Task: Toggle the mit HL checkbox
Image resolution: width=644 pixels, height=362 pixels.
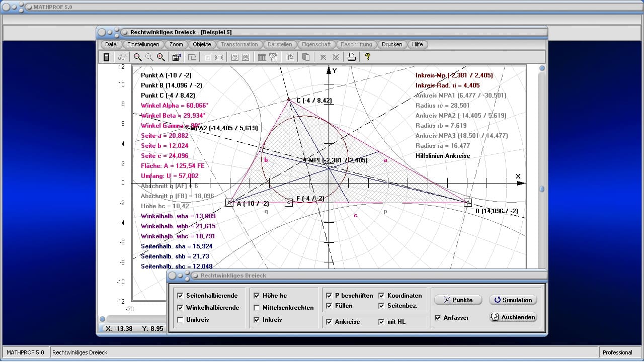Action: click(x=382, y=322)
